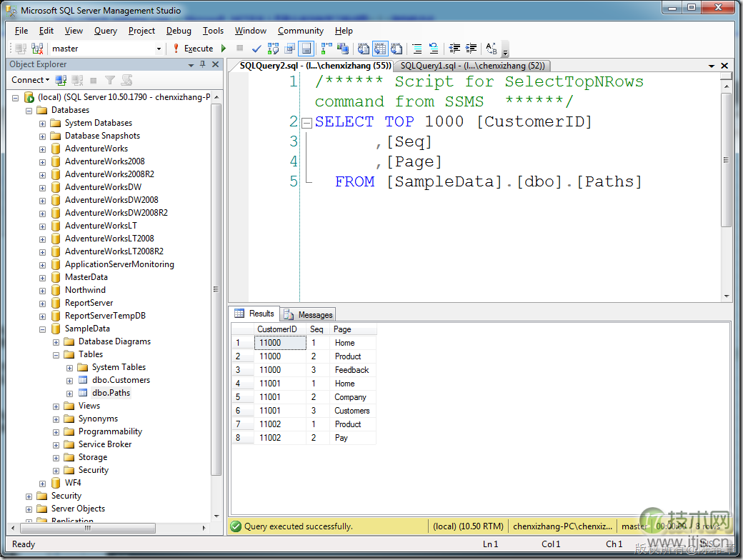Open the master database dropdown

pos(159,49)
